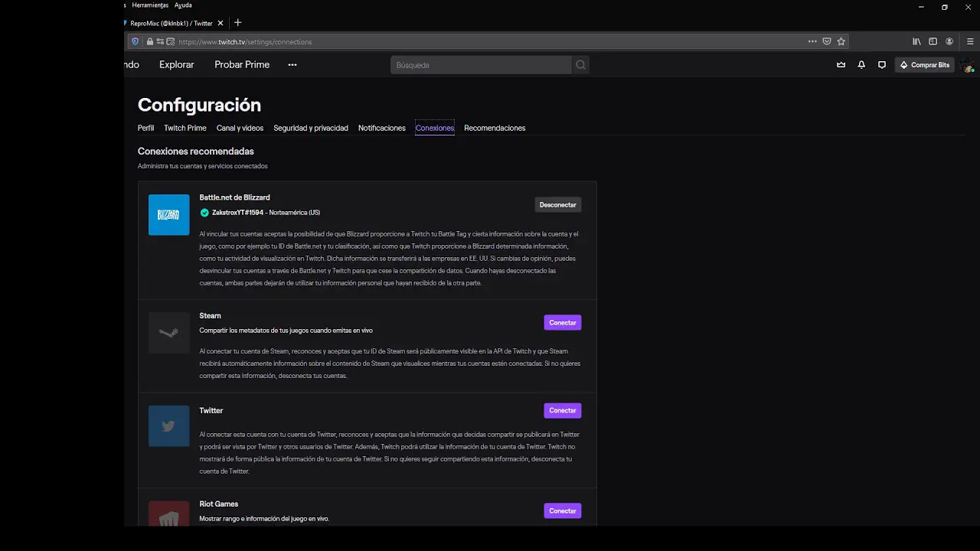Click 'Mostrar rango e información del juego' text
The height and width of the screenshot is (551, 980).
click(264, 519)
